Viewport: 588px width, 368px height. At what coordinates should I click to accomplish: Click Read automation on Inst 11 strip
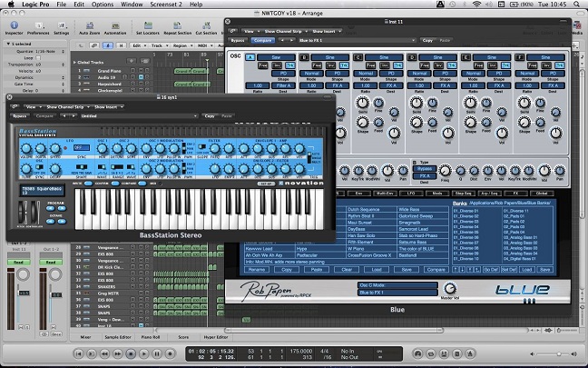[x=18, y=262]
